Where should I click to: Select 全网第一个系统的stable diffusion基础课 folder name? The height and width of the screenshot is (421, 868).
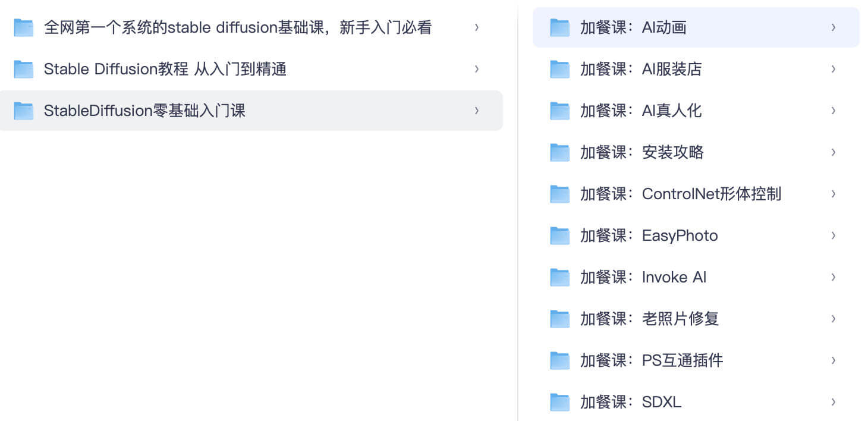tap(238, 27)
